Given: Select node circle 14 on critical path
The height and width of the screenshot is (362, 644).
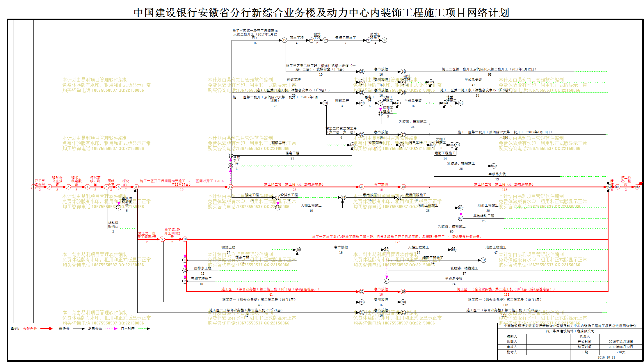Looking at the screenshot, I should [230, 187].
